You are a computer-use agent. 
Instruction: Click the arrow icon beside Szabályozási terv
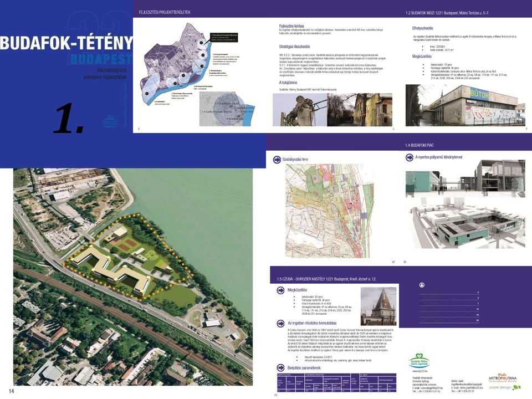pos(277,160)
